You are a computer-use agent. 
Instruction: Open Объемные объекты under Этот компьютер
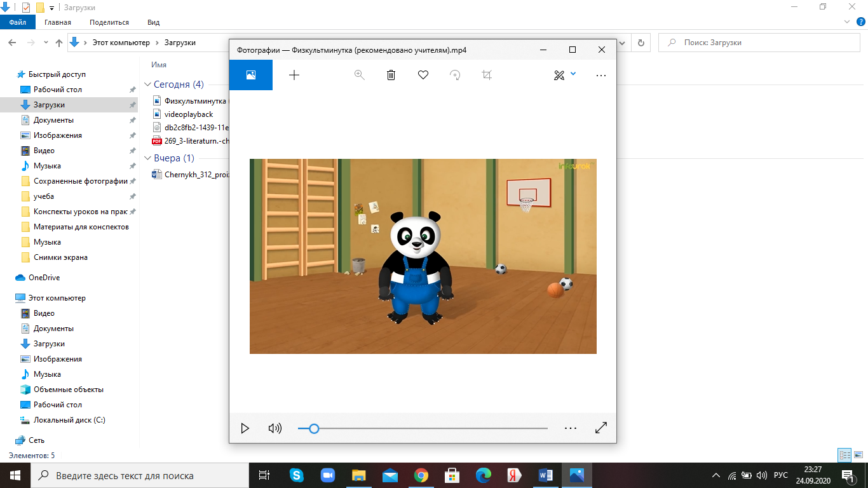pos(69,390)
